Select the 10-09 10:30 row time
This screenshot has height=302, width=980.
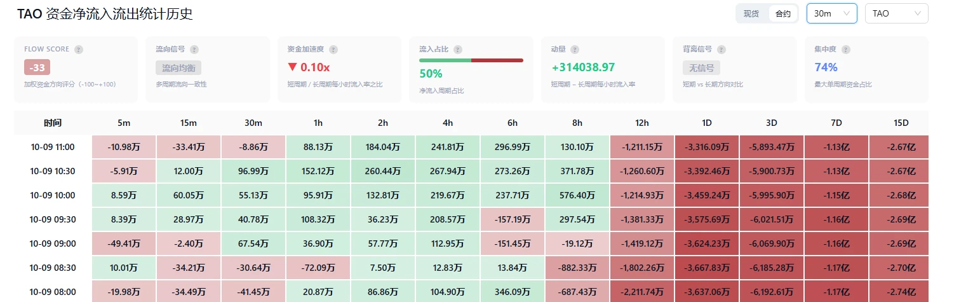[x=53, y=171]
